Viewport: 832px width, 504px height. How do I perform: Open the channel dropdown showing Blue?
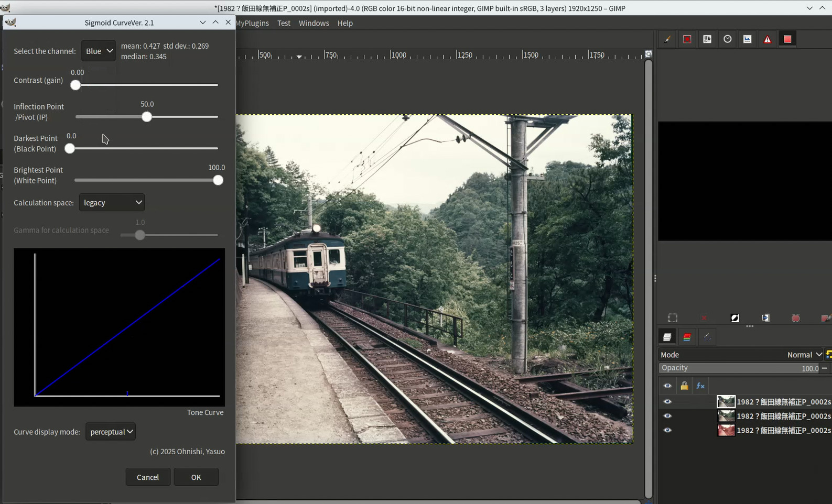click(x=99, y=51)
